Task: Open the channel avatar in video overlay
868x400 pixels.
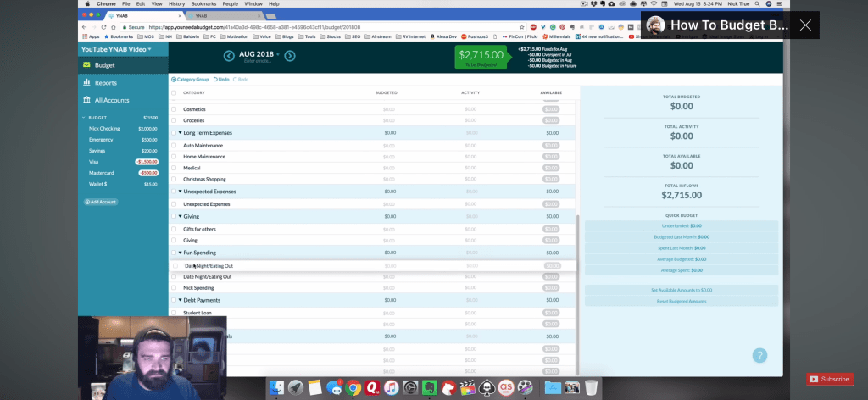Action: coord(655,25)
